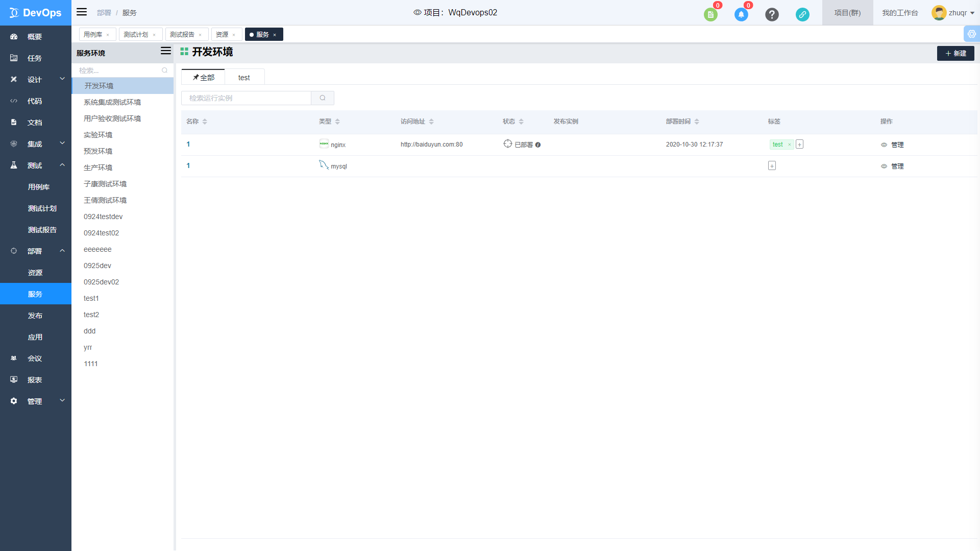Select eeeeeee environment
The width and height of the screenshot is (980, 551).
point(122,249)
